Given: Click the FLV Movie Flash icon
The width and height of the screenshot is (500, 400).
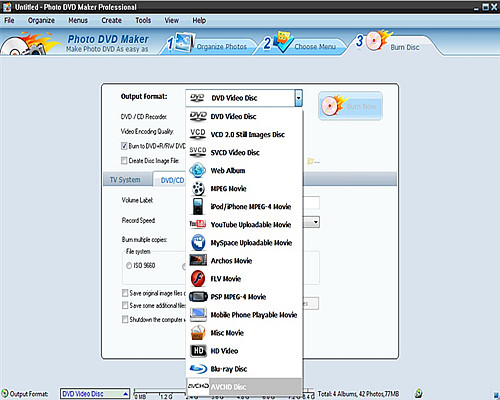Looking at the screenshot, I should (x=198, y=278).
